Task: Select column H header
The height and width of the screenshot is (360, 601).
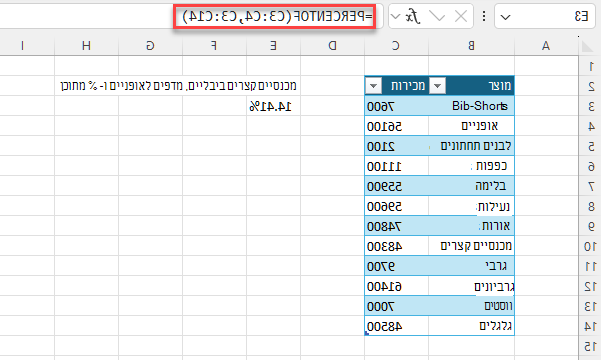Action: pos(87,46)
